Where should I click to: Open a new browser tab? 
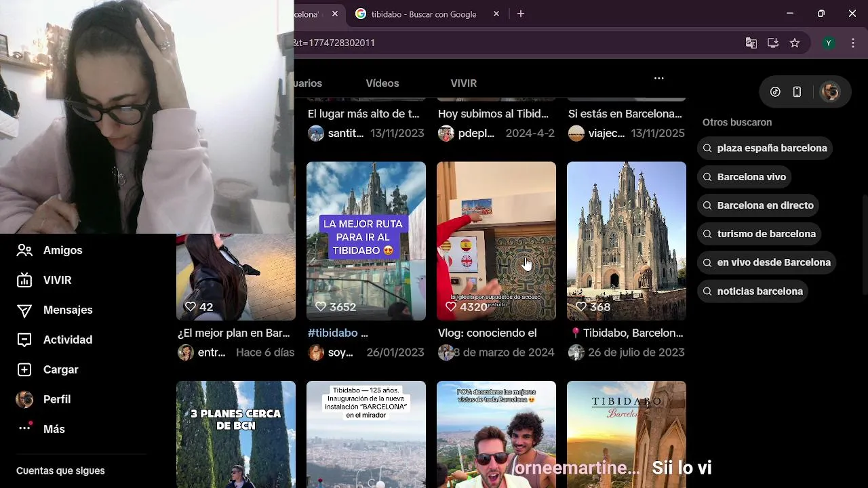(521, 14)
